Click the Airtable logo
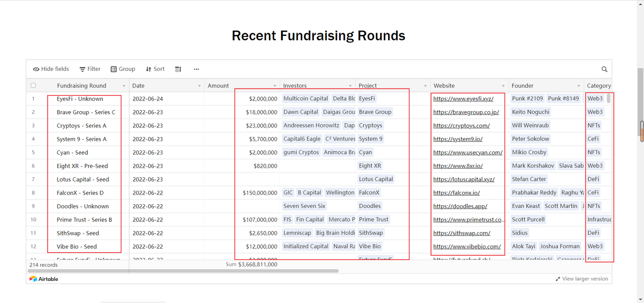The height and width of the screenshot is (303, 644). (x=44, y=279)
